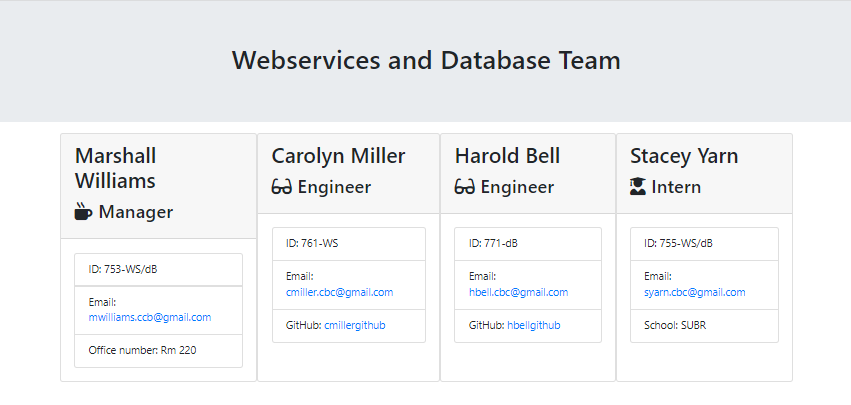
Task: Open the syarn.cbc@gmail.com email link
Action: [695, 292]
